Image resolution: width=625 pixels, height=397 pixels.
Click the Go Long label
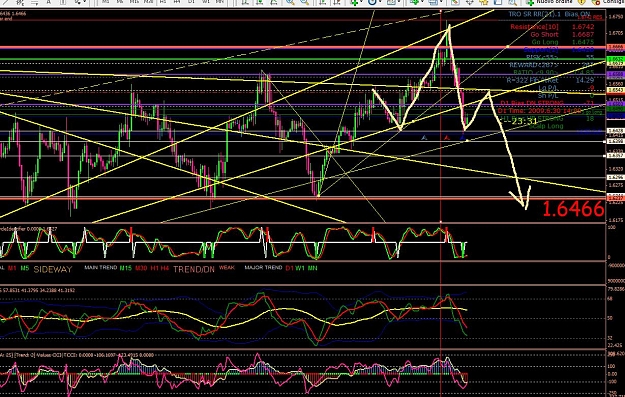point(545,42)
